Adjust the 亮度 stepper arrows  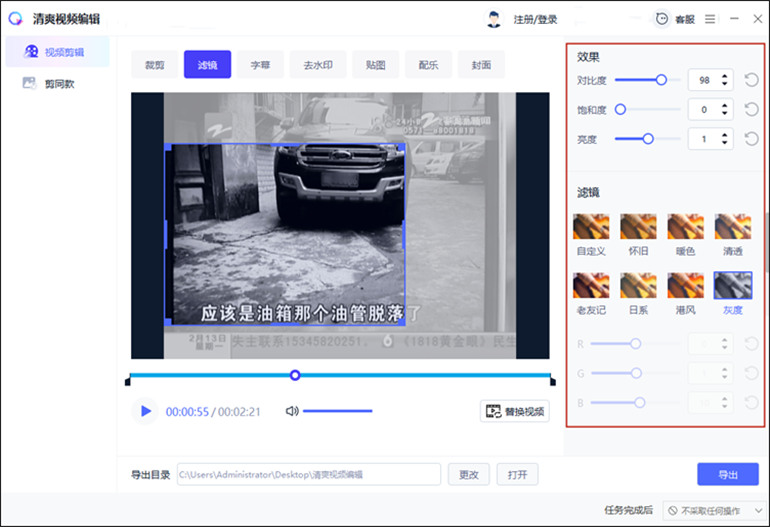tap(726, 139)
